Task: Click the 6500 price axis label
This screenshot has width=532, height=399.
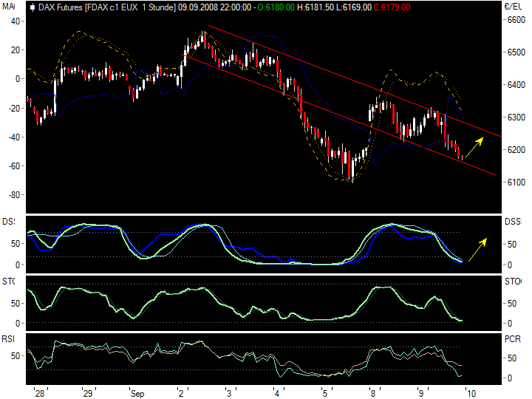Action: click(516, 52)
